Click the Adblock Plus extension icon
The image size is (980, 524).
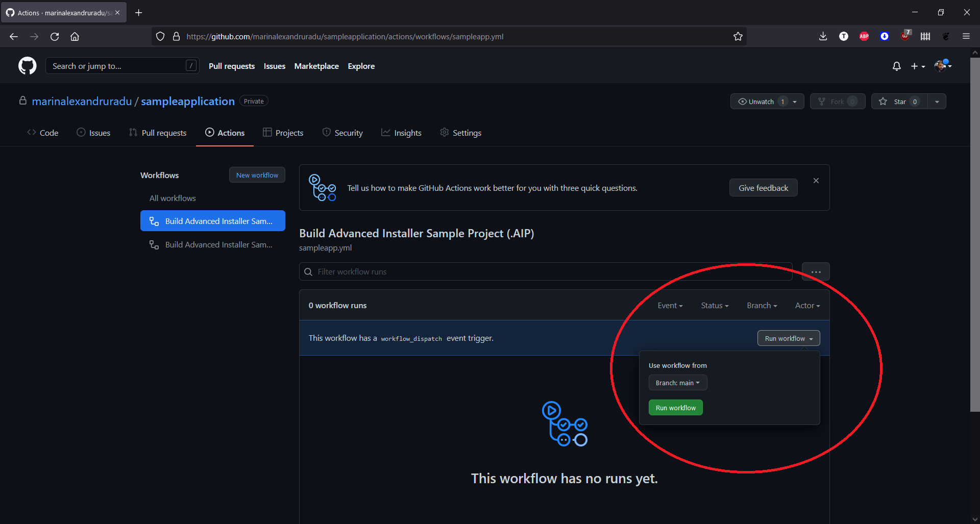(864, 37)
